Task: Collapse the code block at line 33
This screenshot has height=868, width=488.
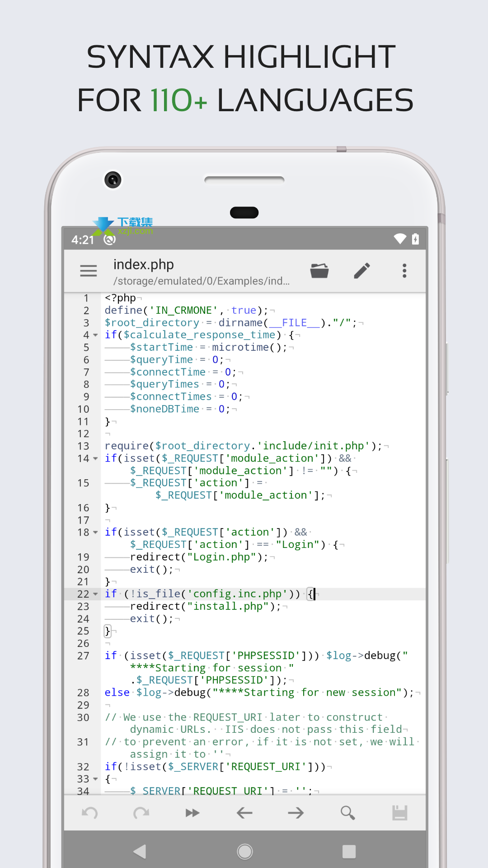Action: [x=95, y=779]
